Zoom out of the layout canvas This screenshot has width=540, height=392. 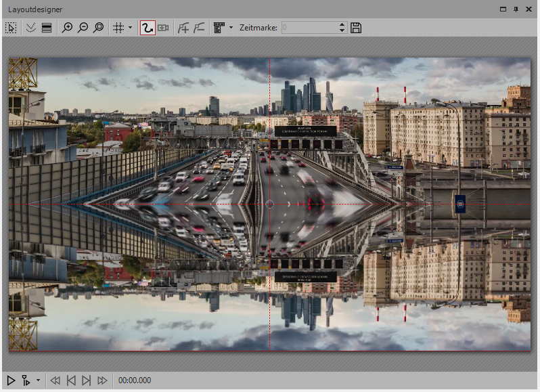click(83, 28)
